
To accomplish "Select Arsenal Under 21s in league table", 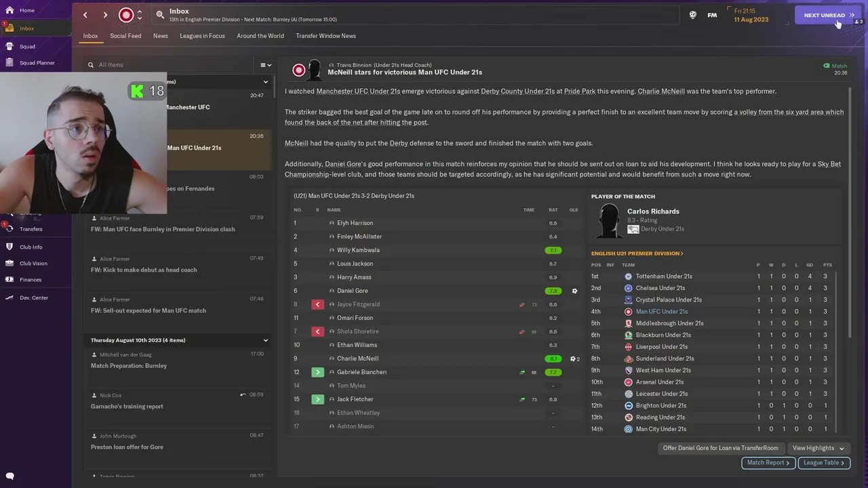I will (x=711, y=382).
